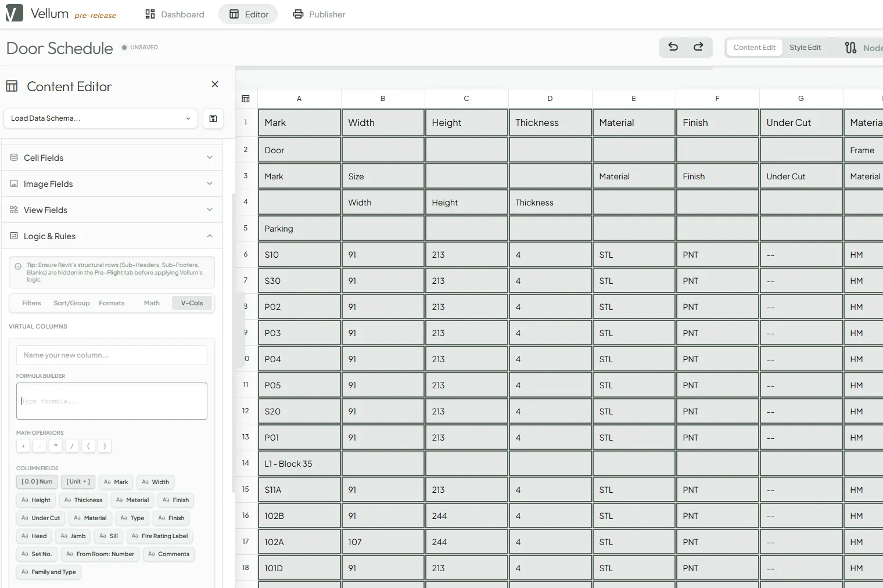Select column header D

point(550,99)
